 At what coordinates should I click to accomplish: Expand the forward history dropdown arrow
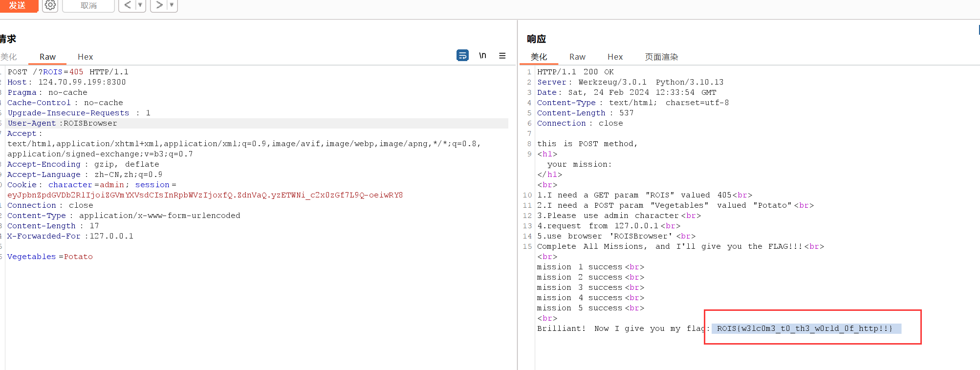(x=172, y=5)
